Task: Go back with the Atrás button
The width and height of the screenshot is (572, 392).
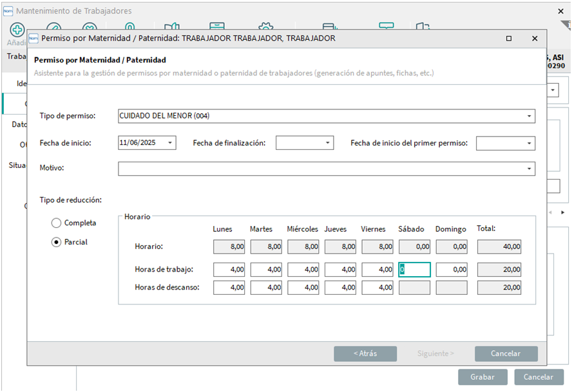Action: click(365, 353)
